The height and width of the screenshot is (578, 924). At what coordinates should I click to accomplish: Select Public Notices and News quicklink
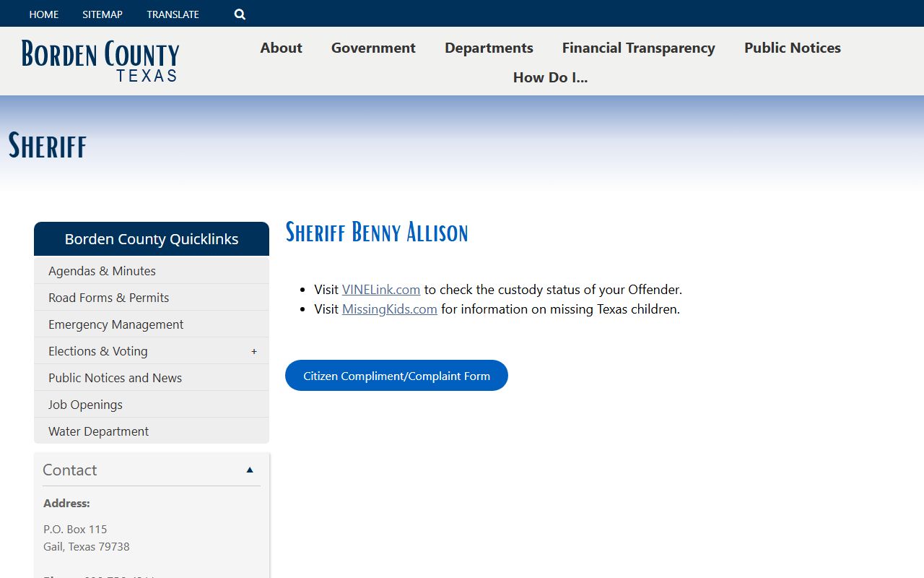point(152,378)
